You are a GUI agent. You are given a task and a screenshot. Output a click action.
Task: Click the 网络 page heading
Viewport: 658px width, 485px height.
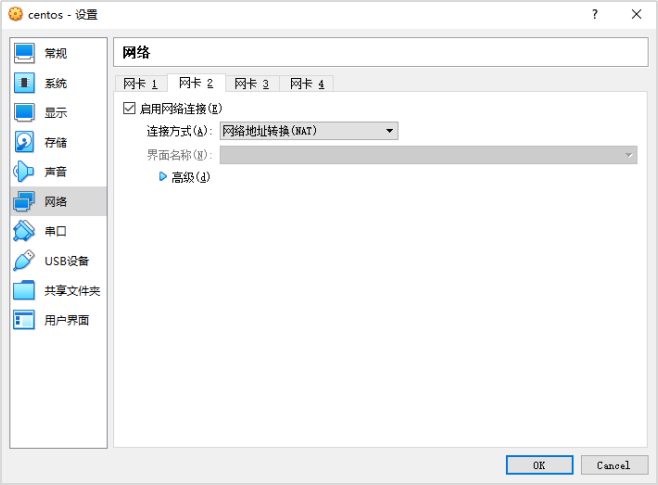tap(136, 52)
